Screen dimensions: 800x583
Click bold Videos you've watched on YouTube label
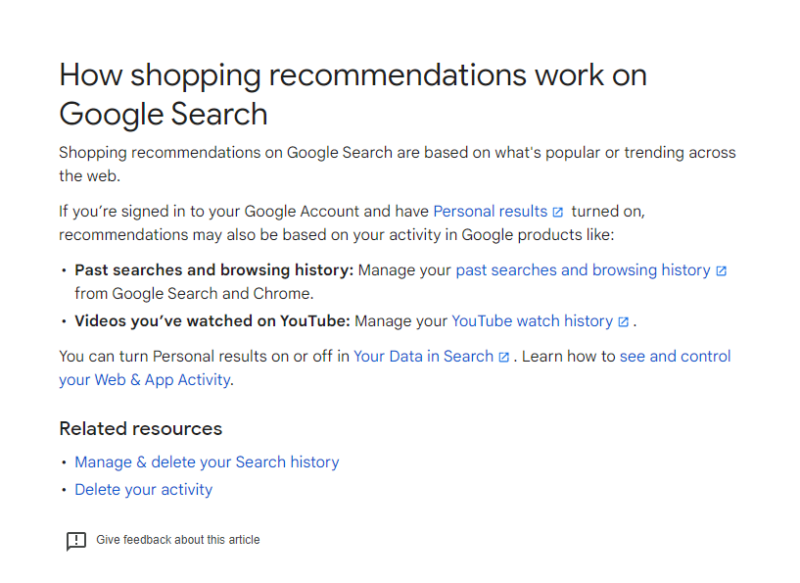212,321
